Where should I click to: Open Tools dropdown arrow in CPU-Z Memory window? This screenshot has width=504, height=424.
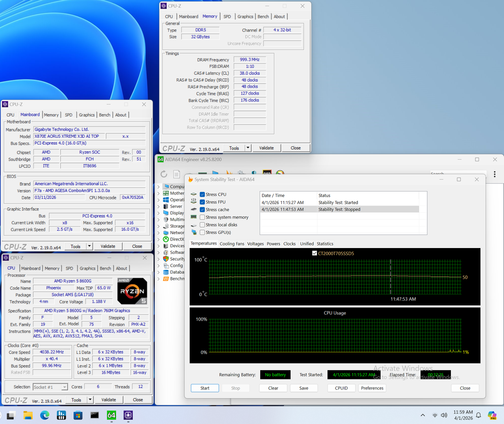click(248, 148)
